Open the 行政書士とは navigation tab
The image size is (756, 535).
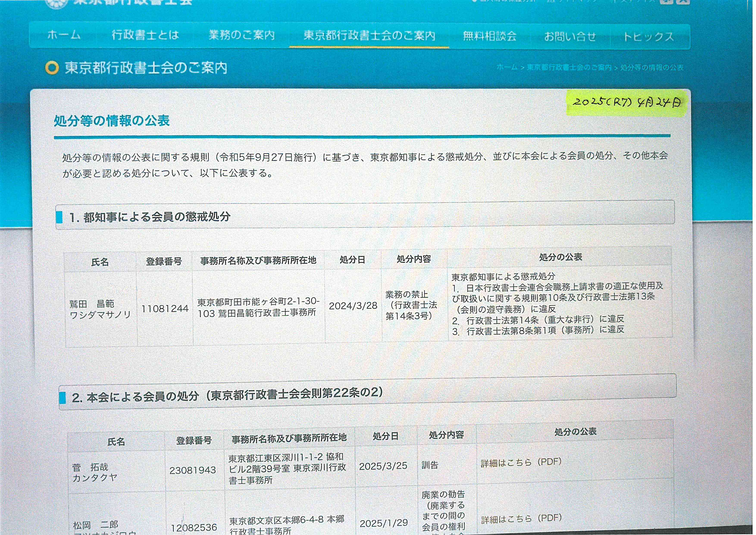click(x=145, y=35)
